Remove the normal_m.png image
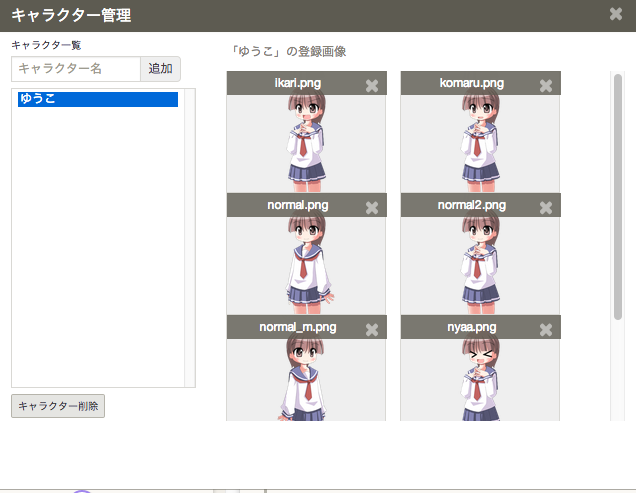636x493 pixels. tap(372, 330)
